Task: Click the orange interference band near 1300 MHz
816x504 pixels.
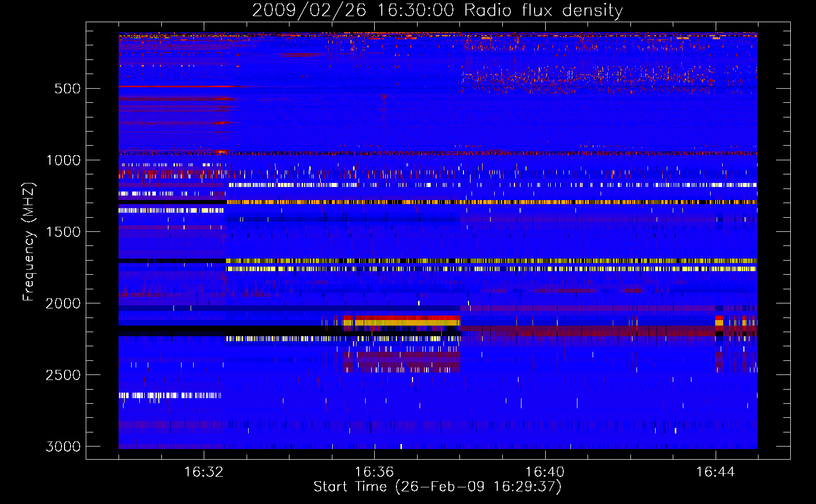Action: pyautogui.click(x=492, y=202)
